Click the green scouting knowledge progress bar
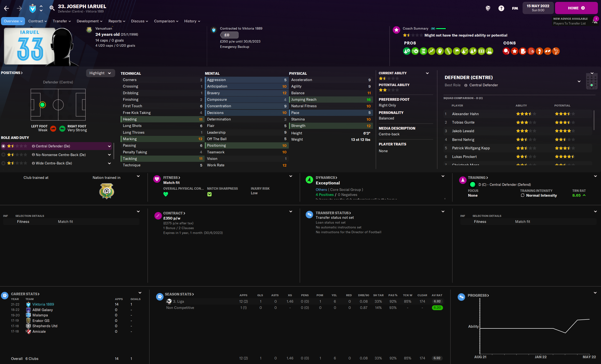The width and height of the screenshot is (601, 364). pos(441,29)
